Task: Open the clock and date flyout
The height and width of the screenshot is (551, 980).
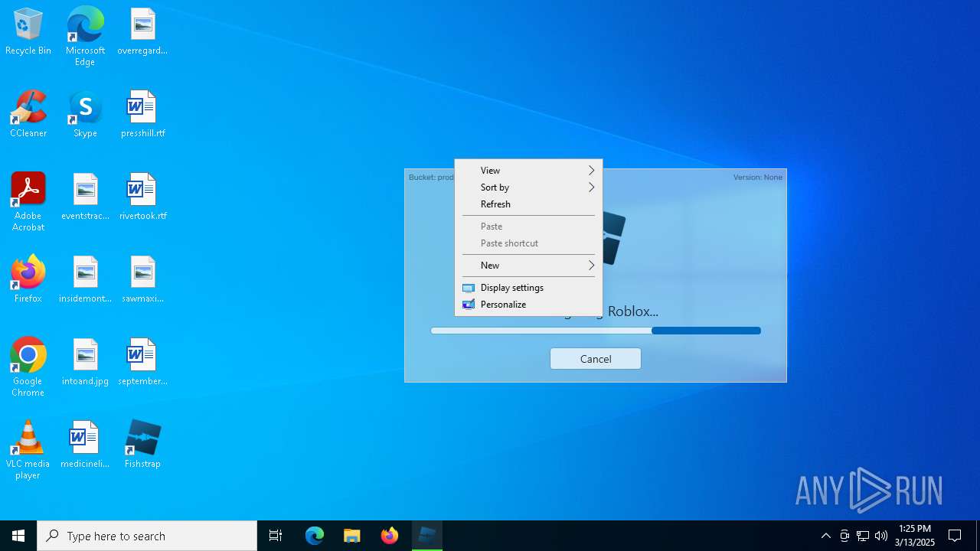Action: (x=916, y=536)
